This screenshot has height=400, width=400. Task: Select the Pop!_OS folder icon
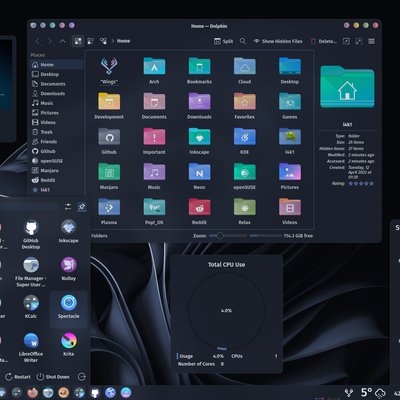click(154, 207)
